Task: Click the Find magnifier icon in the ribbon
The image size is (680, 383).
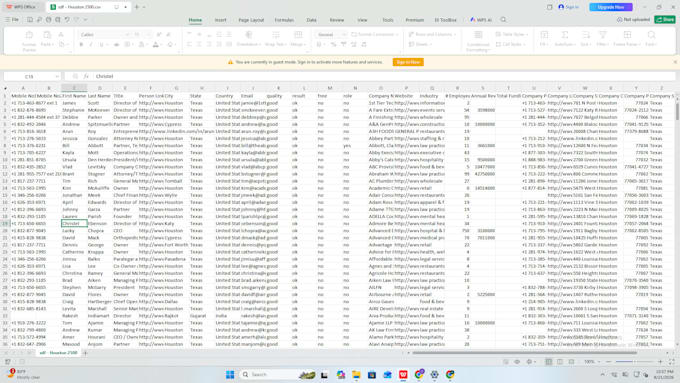Action: [651, 35]
